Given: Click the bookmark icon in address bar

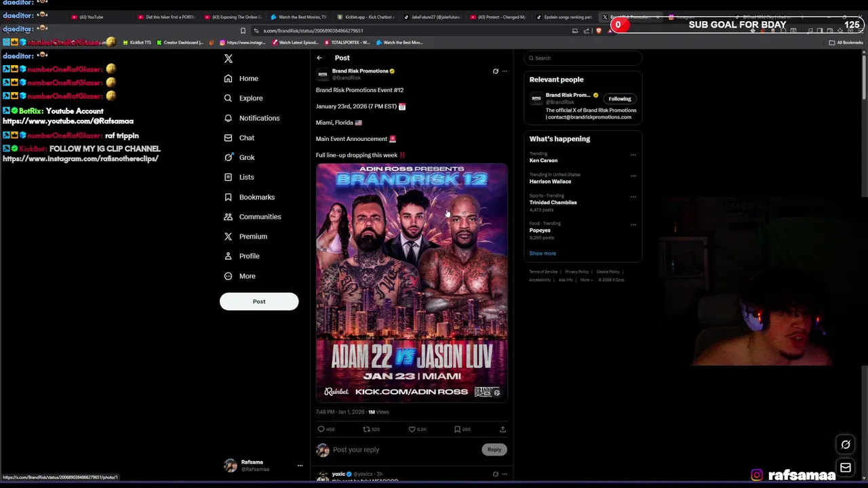Looking at the screenshot, I should 243,30.
